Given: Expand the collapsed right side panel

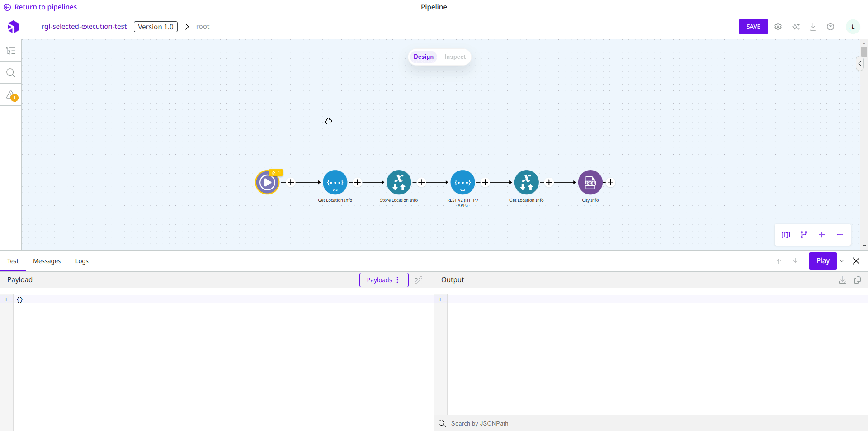Looking at the screenshot, I should point(859,63).
